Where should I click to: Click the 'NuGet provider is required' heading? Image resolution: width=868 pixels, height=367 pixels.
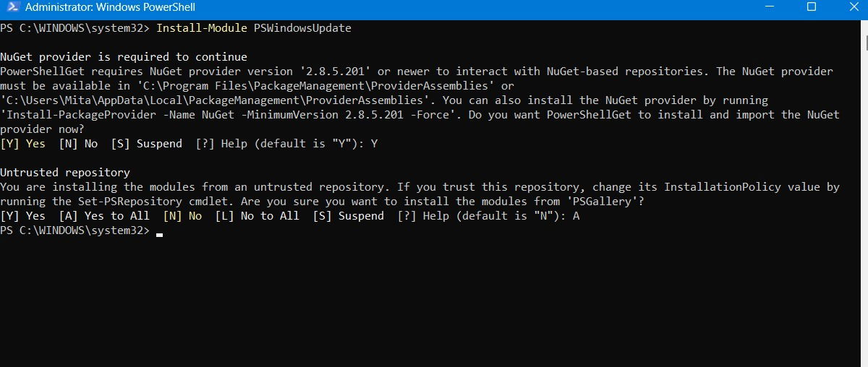tap(124, 57)
